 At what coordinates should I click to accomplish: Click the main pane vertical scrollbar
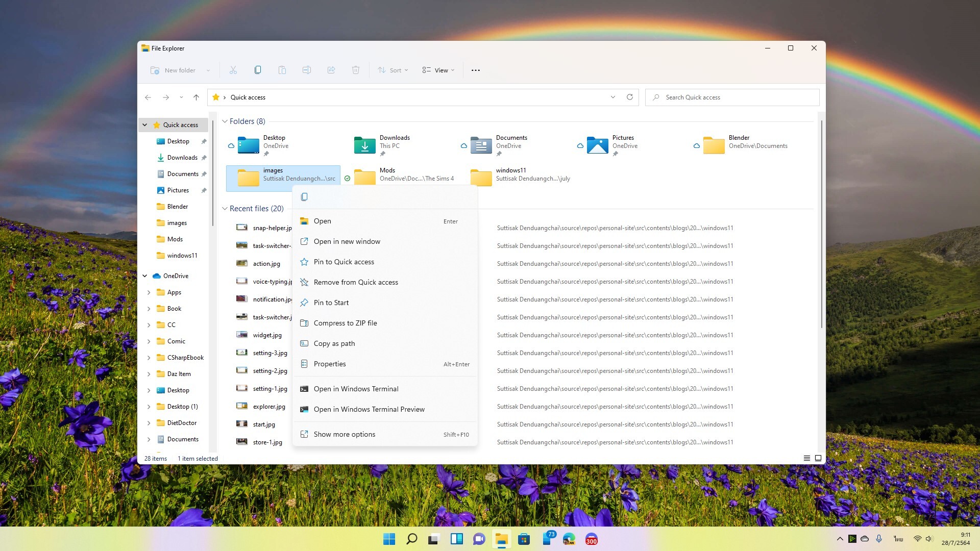[x=821, y=224]
